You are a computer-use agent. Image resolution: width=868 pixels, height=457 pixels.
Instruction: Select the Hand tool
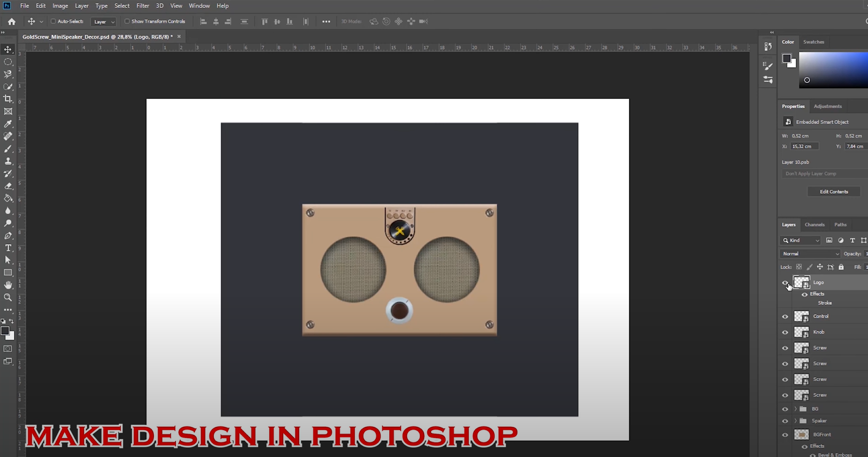tap(8, 285)
